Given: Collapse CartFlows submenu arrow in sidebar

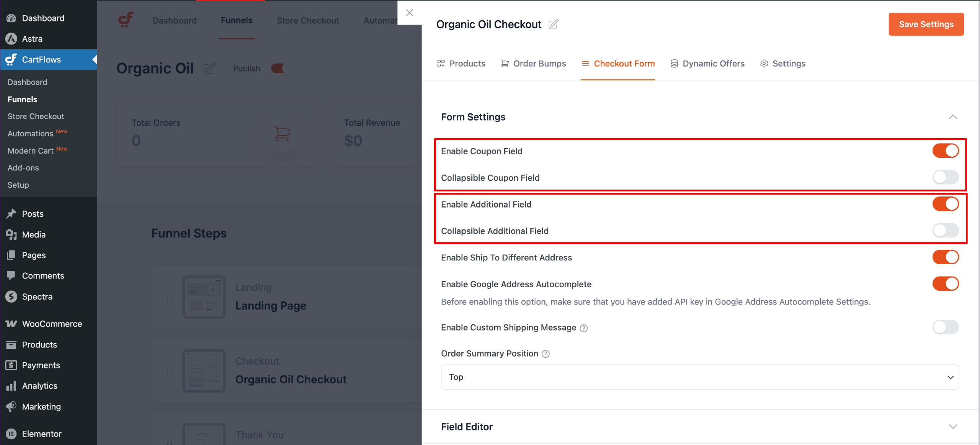Looking at the screenshot, I should 94,59.
